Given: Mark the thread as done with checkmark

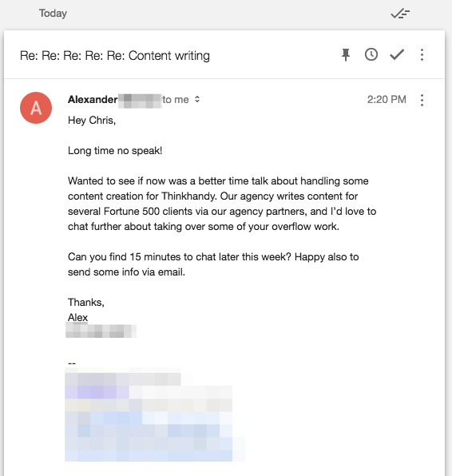Looking at the screenshot, I should [397, 54].
